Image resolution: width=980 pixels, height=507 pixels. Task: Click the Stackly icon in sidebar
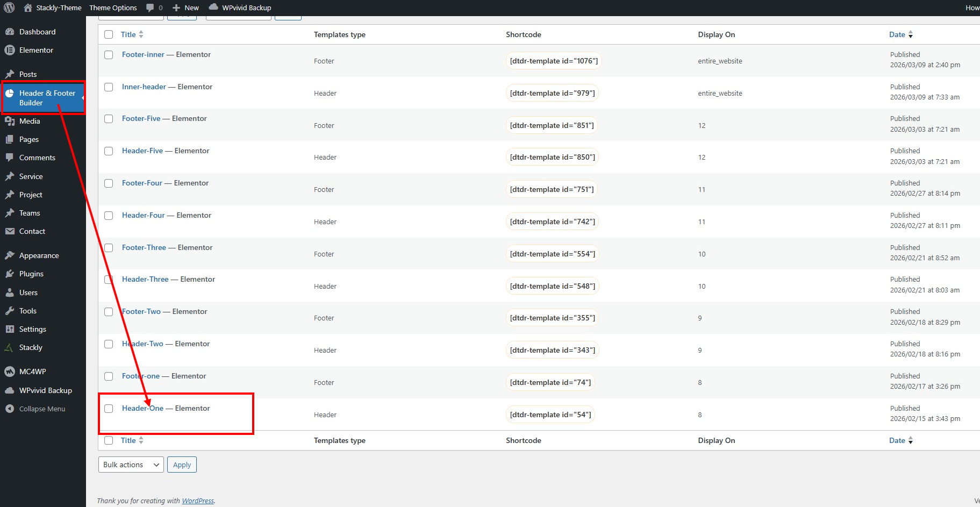pos(9,347)
